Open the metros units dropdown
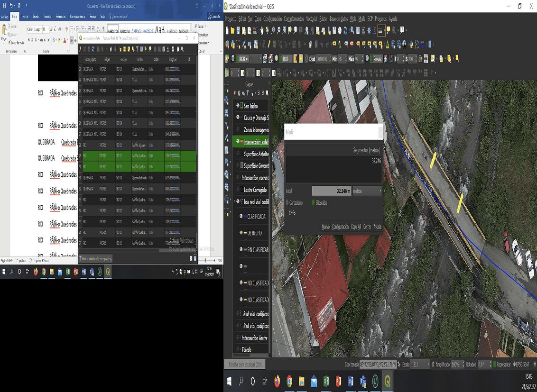 [x=367, y=191]
